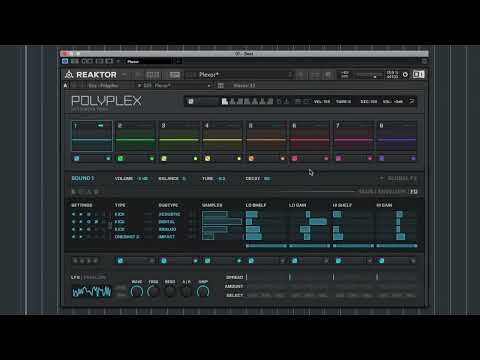Toggle the small pink dot under slot 6

[326, 159]
